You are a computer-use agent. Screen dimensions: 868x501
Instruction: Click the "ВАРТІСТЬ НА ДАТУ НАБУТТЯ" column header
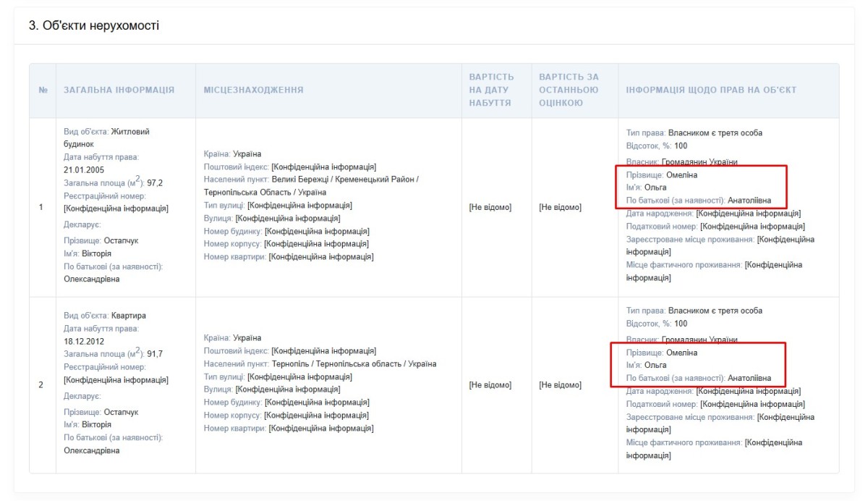pos(491,90)
